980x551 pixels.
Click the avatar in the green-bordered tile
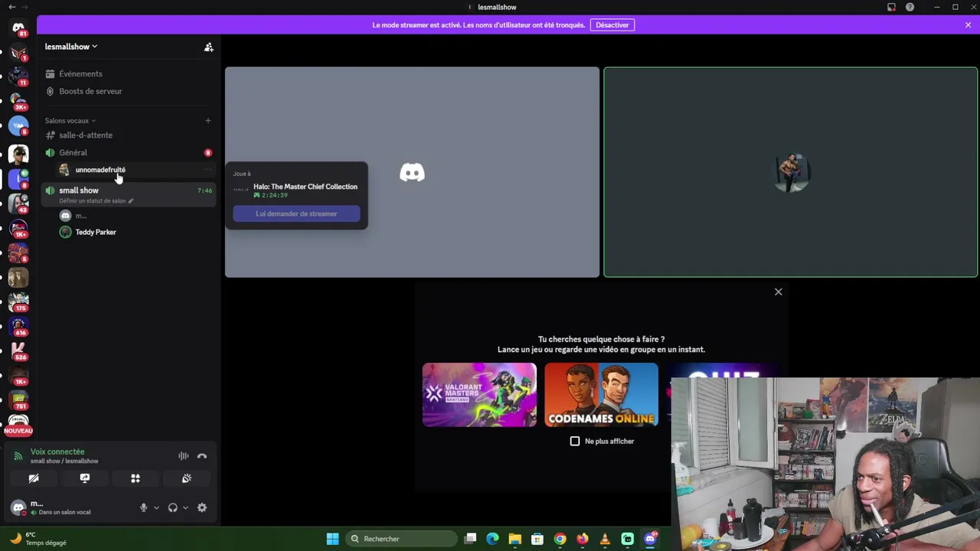tap(791, 172)
